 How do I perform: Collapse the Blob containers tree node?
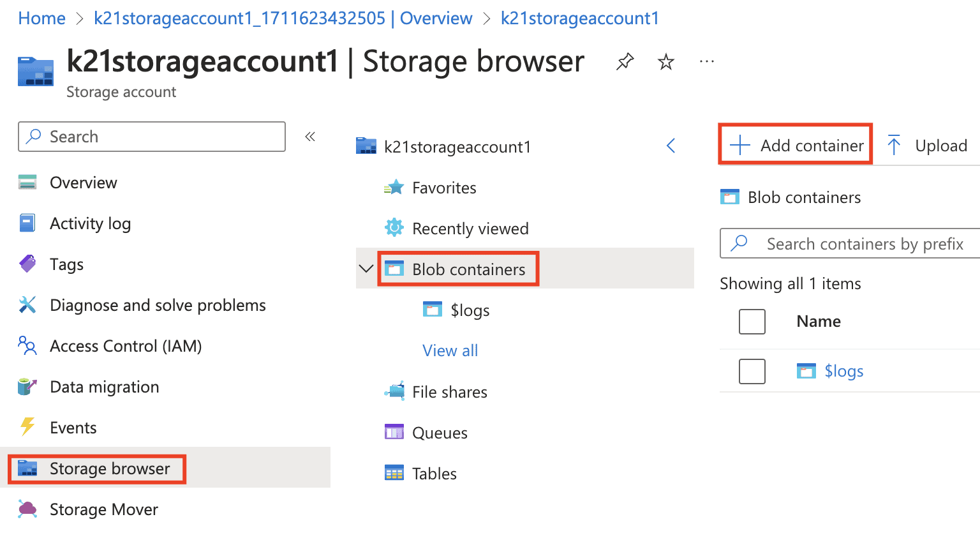[x=366, y=269]
